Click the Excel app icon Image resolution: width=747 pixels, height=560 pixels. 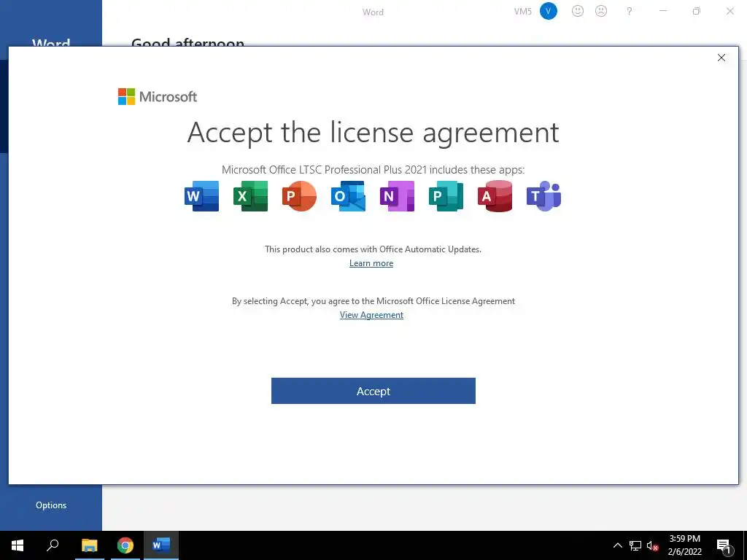click(x=251, y=196)
